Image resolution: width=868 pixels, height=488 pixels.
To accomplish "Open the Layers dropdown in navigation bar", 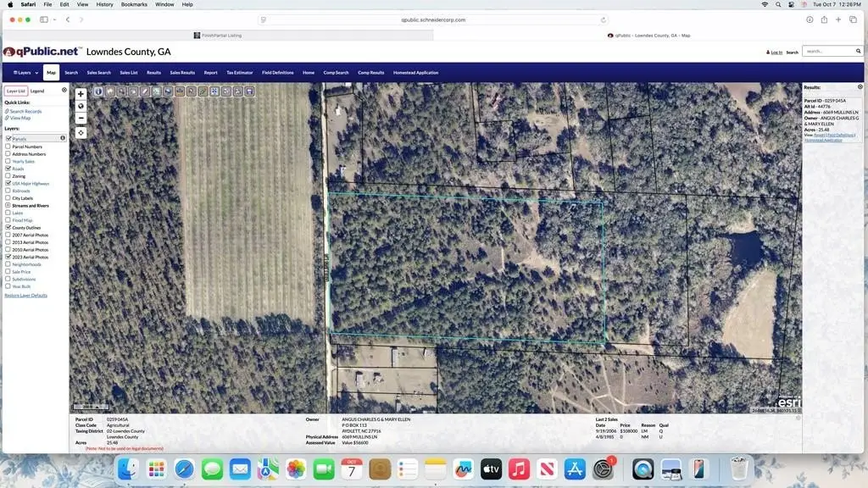I will coord(25,73).
